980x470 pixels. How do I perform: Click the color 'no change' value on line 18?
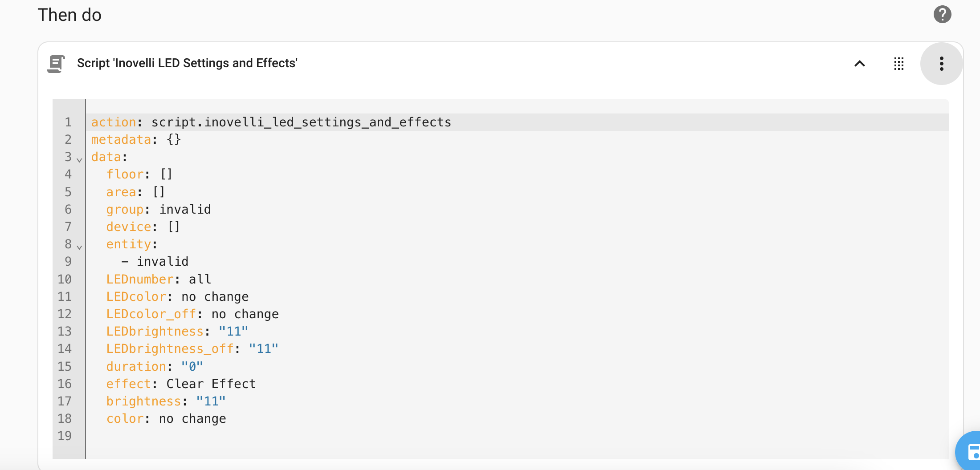[192, 419]
